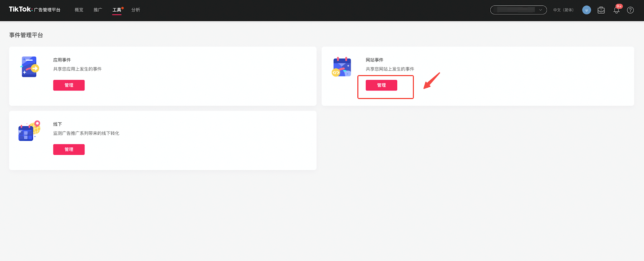Image resolution: width=644 pixels, height=261 pixels.
Task: Click 管理 under 网站事件
Action: pyautogui.click(x=382, y=85)
